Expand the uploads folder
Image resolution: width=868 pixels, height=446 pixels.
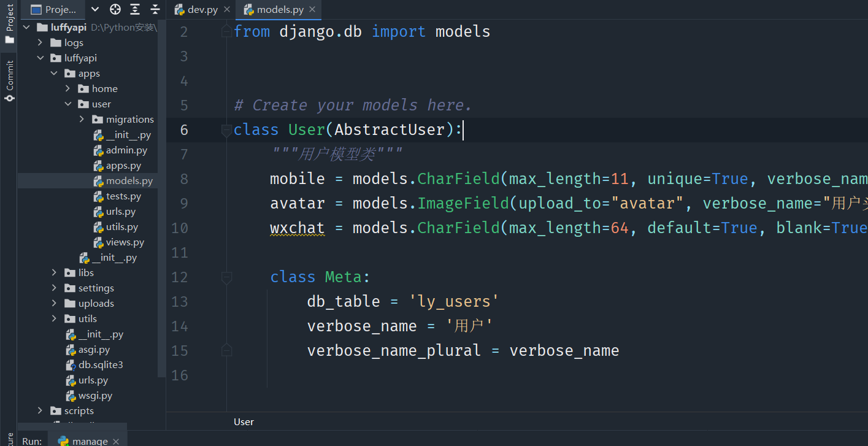click(54, 304)
